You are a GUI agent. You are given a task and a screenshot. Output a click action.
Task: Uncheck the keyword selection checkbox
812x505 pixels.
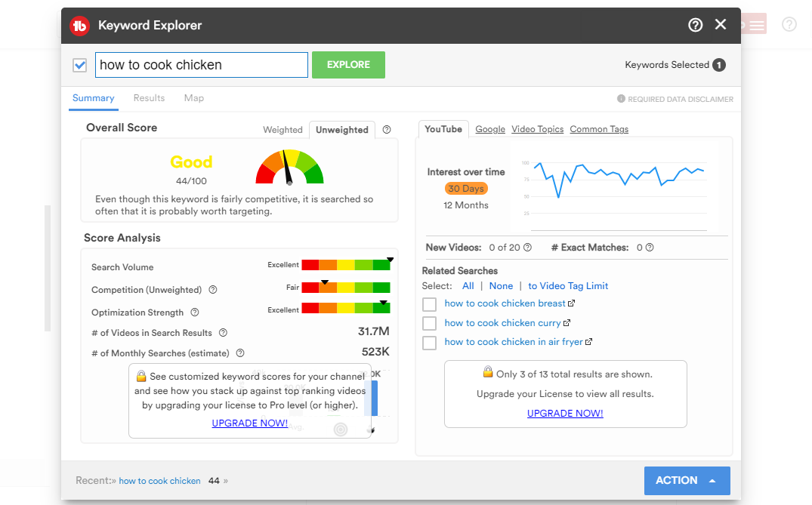(x=80, y=66)
